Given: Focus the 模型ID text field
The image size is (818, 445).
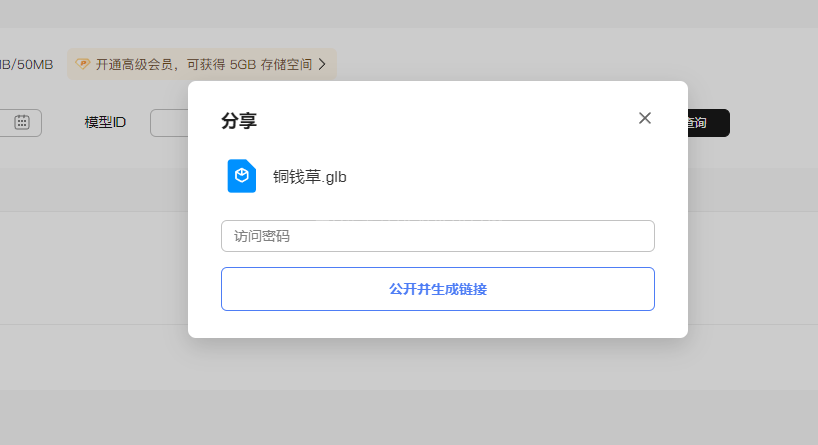Looking at the screenshot, I should coord(168,123).
